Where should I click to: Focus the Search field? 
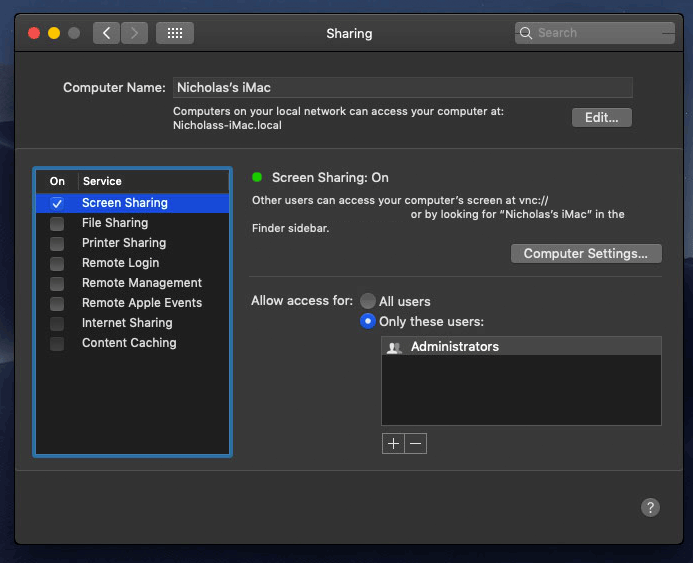[x=594, y=33]
